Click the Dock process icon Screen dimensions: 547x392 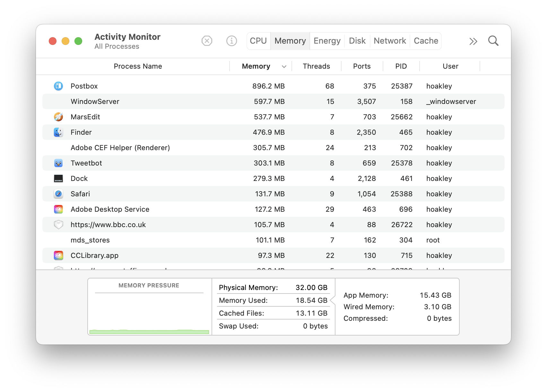pos(58,178)
